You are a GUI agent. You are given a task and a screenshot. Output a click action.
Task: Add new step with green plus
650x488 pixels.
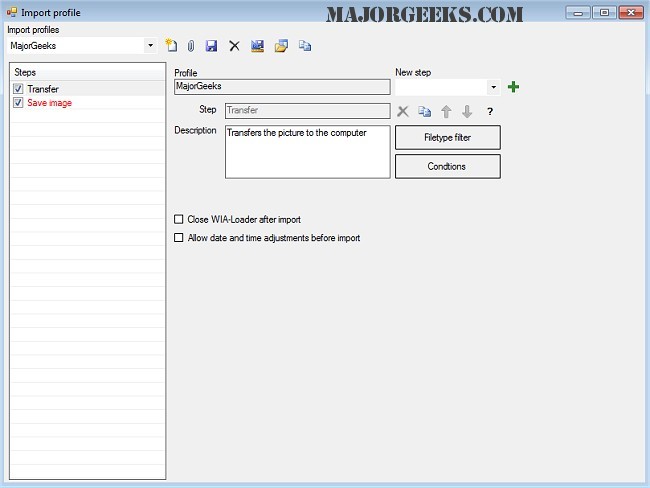point(513,87)
